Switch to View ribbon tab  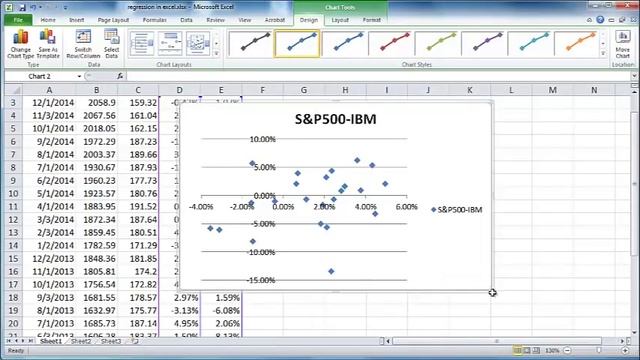point(244,20)
